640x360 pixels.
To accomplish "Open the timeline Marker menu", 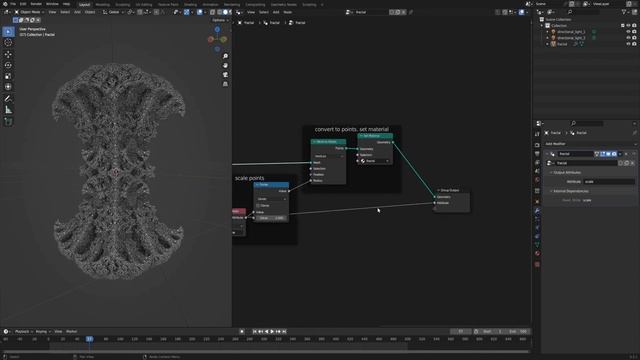I will click(71, 331).
